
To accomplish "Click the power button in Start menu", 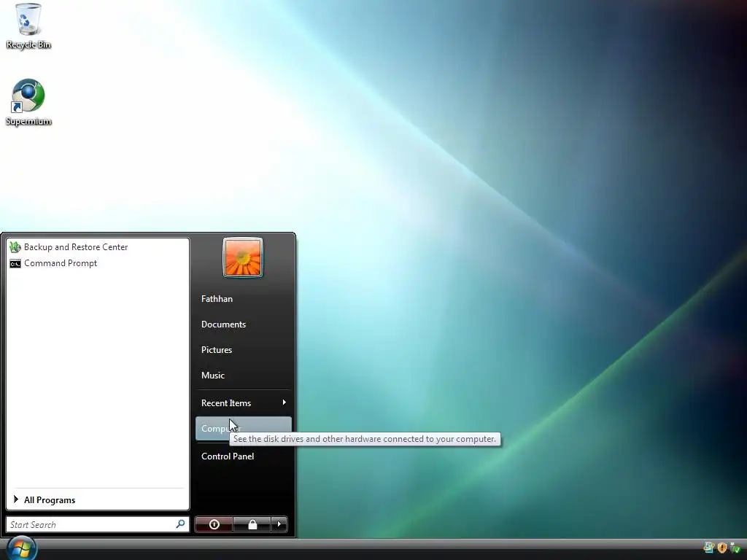I will [214, 524].
